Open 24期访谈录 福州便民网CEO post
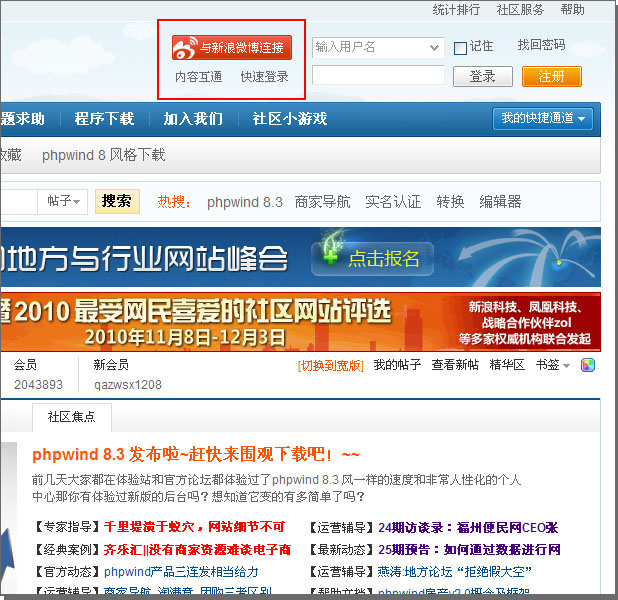Viewport: 618px width, 600px height. click(468, 527)
